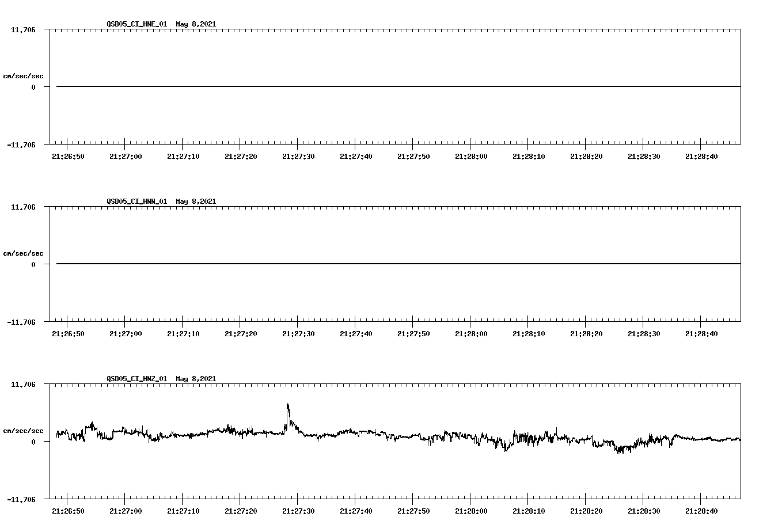Click the QSD05_CI_HNN_01 channel title
Screen dimensions: 782x532
136,202
